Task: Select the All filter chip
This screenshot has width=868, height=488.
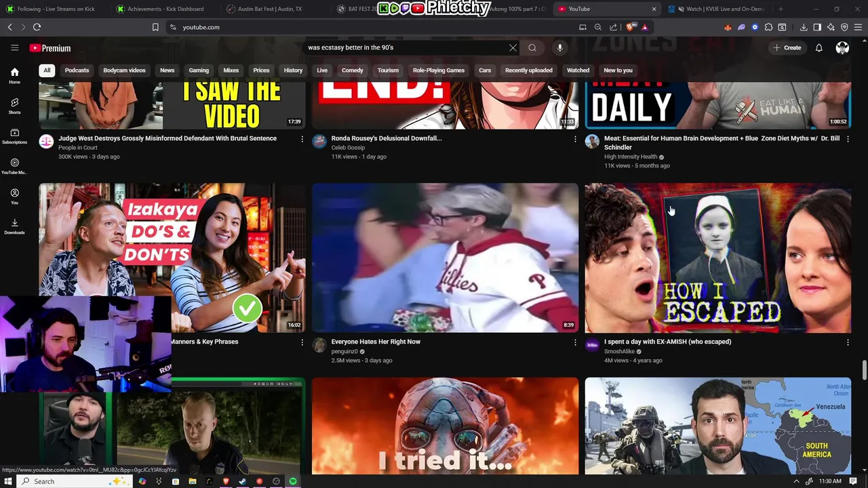Action: pos(47,70)
